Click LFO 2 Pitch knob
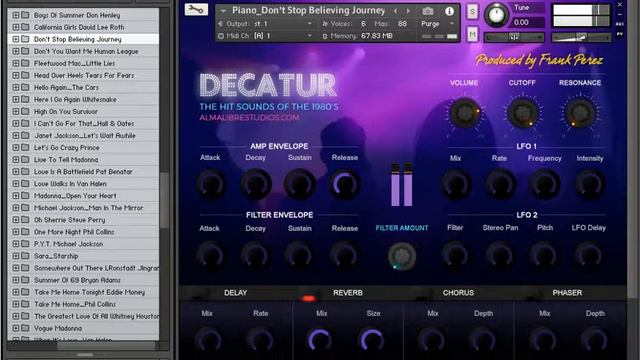 tap(544, 256)
